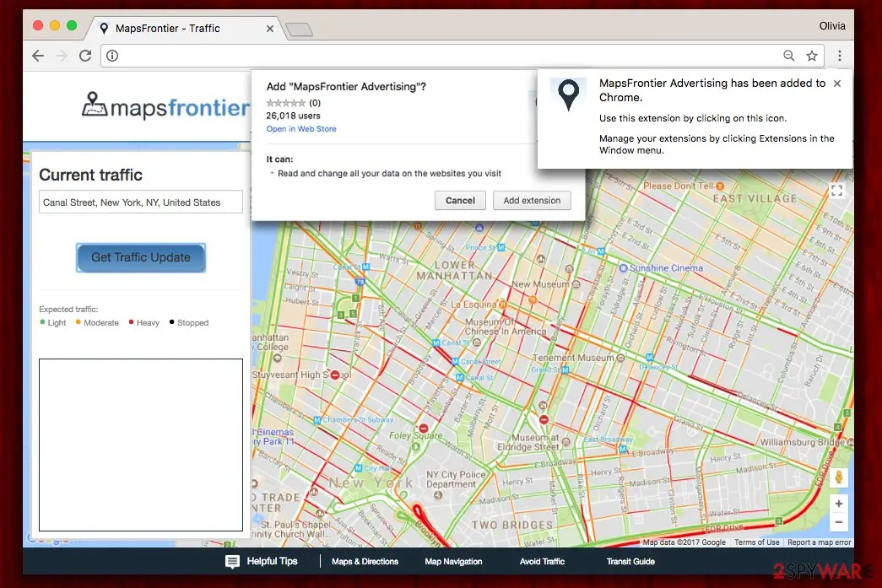Click the Delancey St subway icon
This screenshot has height=588, width=882.
tap(650, 358)
